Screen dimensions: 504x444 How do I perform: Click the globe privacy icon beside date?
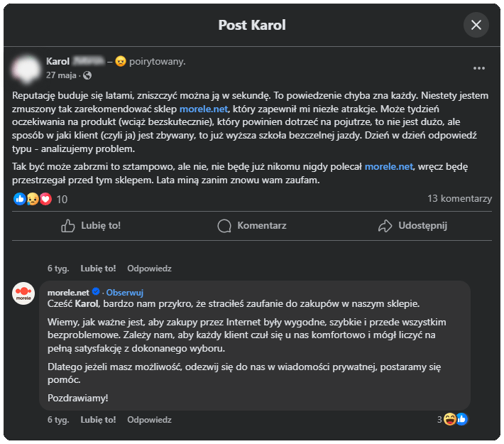pyautogui.click(x=87, y=75)
